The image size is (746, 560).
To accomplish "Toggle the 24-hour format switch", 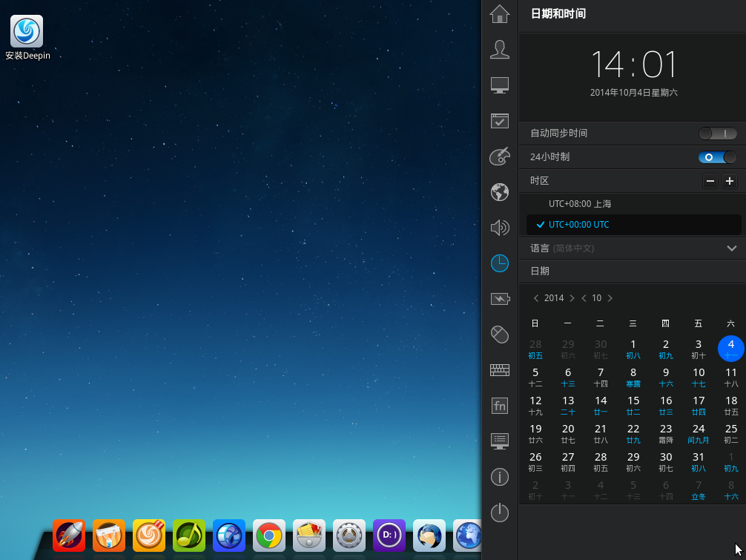I will [717, 157].
